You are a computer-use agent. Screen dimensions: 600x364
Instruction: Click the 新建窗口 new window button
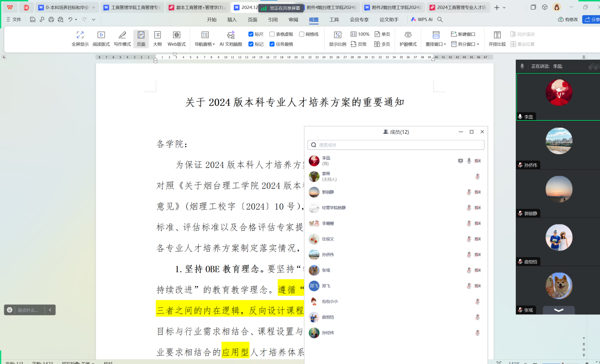[463, 35]
